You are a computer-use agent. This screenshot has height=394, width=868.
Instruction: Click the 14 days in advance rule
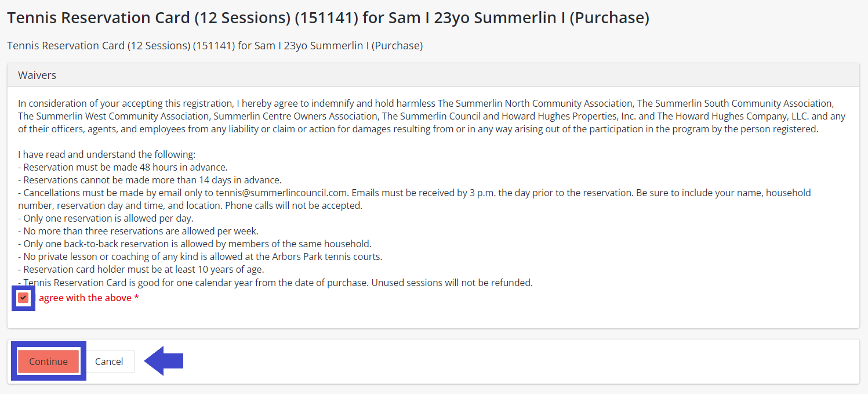tap(150, 180)
